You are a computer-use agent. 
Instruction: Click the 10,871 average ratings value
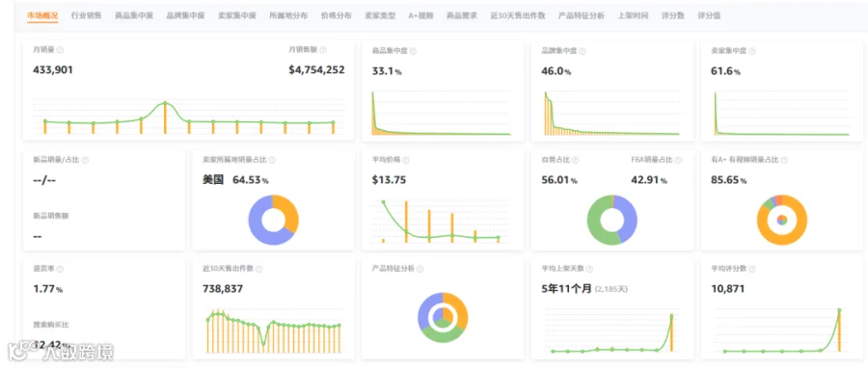[728, 289]
